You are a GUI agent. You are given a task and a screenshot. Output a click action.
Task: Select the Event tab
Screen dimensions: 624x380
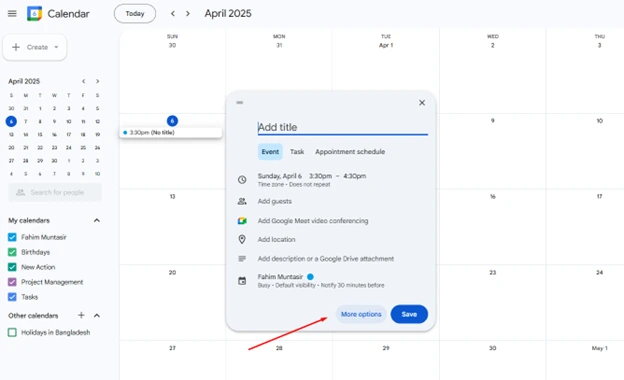[x=270, y=152]
